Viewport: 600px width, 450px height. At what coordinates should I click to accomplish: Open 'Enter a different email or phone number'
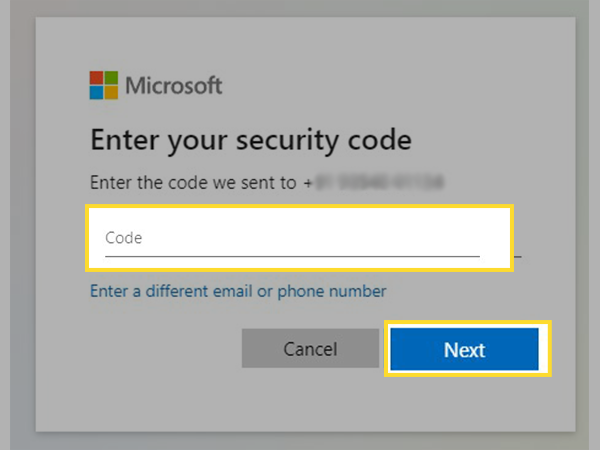238,291
